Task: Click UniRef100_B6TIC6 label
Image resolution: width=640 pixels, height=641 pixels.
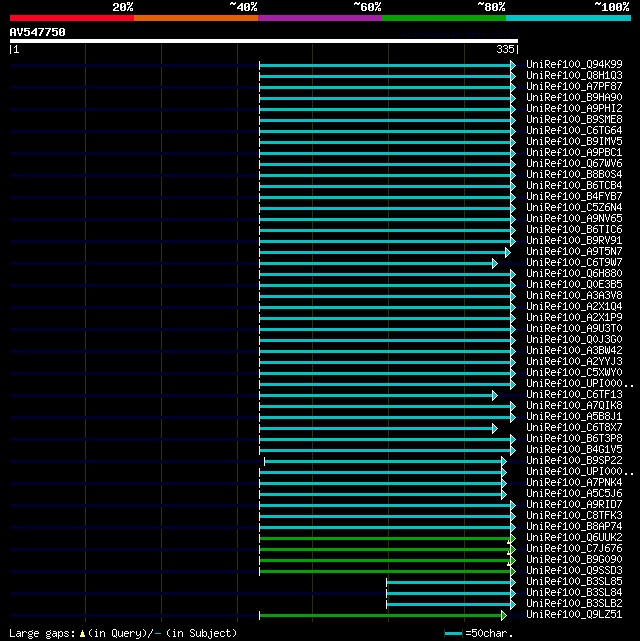Action: click(x=574, y=230)
